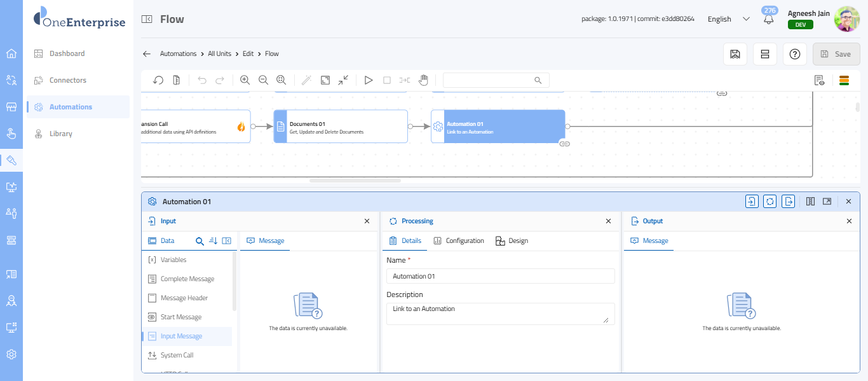Click the Save button
The image size is (868, 381).
coord(836,54)
